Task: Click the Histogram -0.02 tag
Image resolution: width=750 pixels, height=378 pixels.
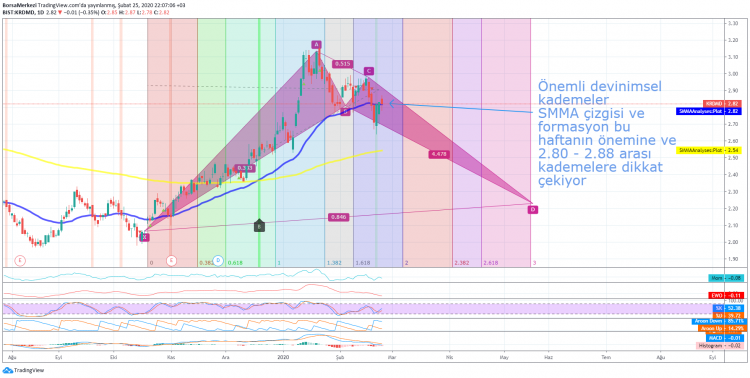Action: pyautogui.click(x=721, y=345)
